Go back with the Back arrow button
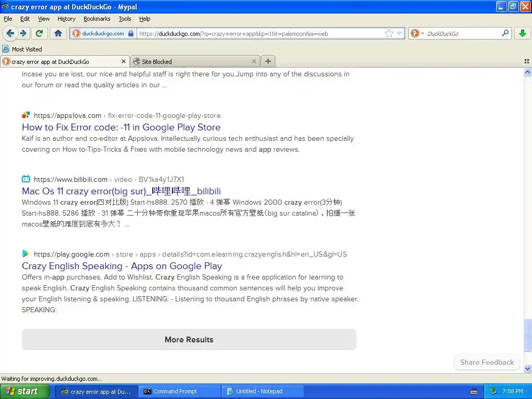This screenshot has height=399, width=532. [10, 33]
